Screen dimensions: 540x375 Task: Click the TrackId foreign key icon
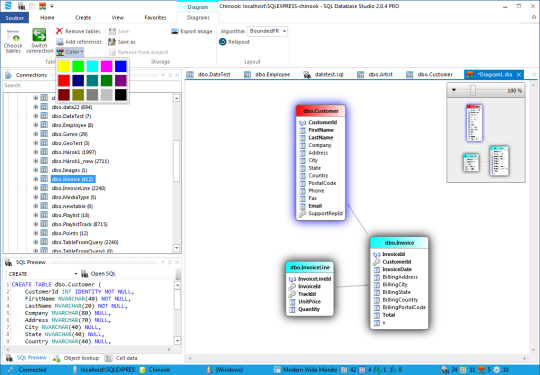point(292,294)
